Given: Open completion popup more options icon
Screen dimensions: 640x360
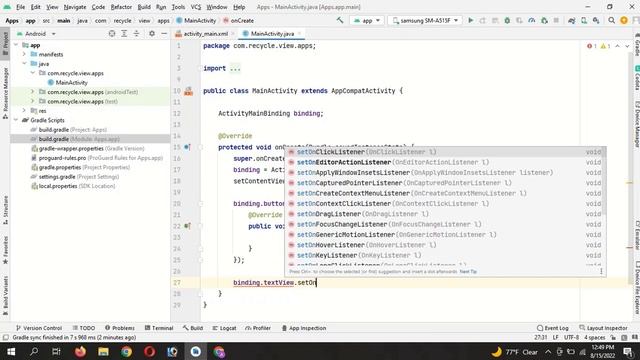Looking at the screenshot, I should [601, 271].
